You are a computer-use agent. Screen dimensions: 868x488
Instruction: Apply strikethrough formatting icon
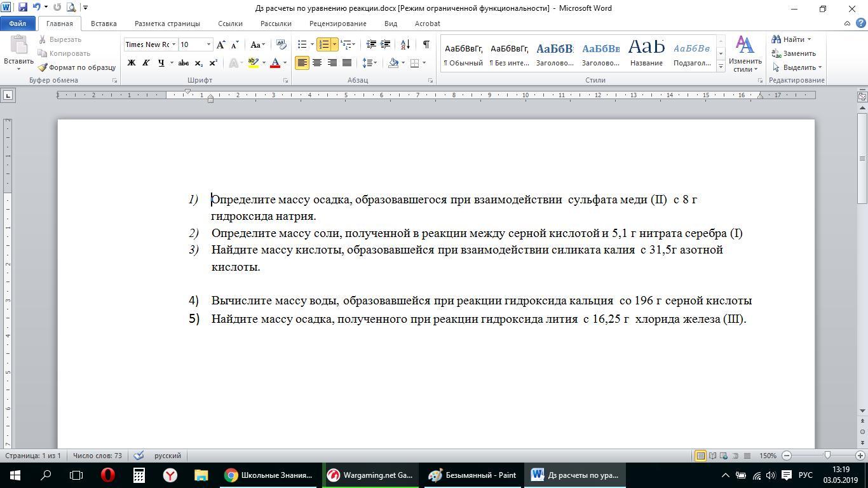tap(183, 63)
